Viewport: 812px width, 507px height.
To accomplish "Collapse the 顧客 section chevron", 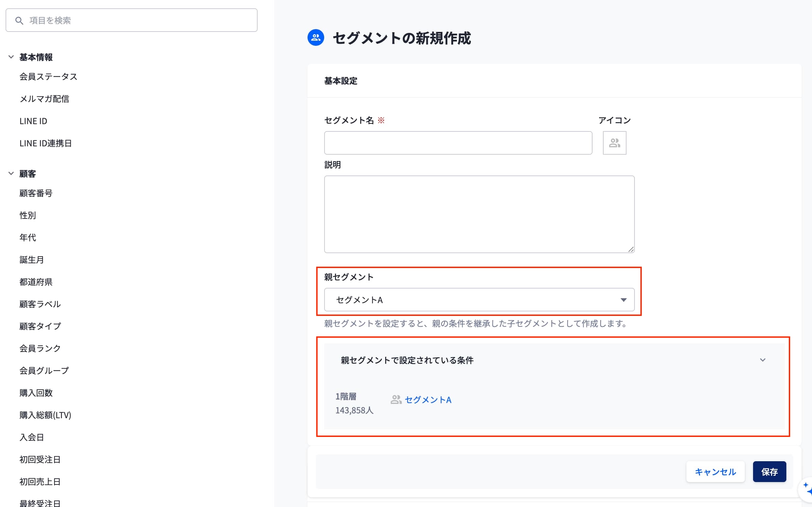I will [x=11, y=173].
